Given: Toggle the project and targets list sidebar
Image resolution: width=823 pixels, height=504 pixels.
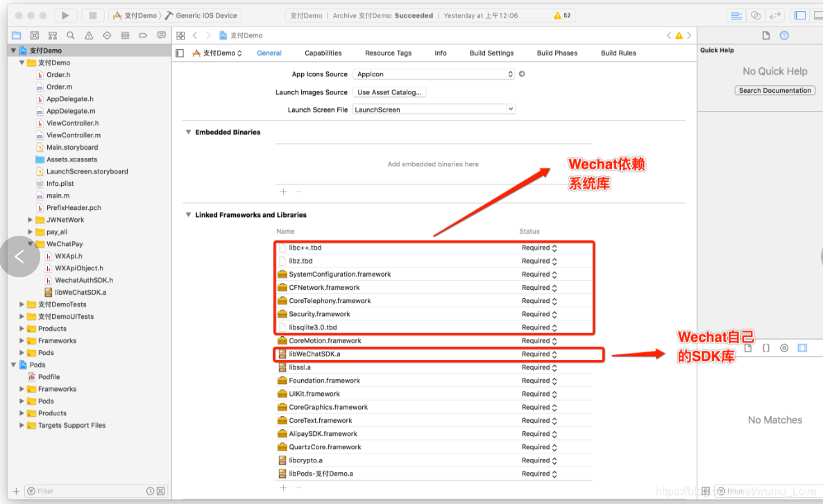Looking at the screenshot, I should [x=180, y=53].
